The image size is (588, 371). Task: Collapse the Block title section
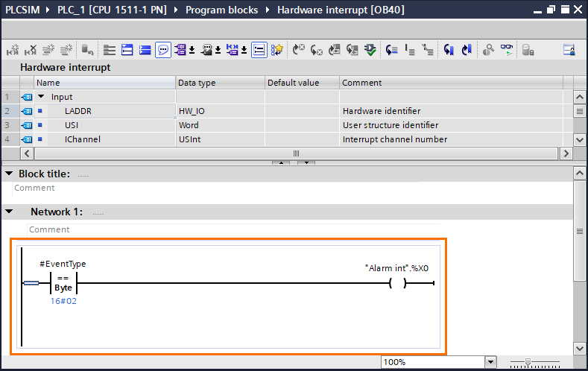coord(9,174)
